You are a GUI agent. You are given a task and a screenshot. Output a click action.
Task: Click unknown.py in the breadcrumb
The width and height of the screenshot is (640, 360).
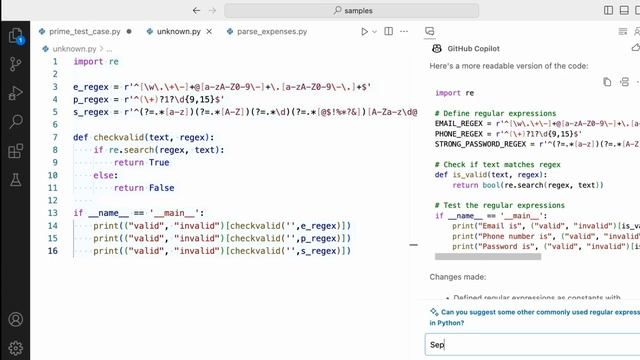tap(74, 49)
